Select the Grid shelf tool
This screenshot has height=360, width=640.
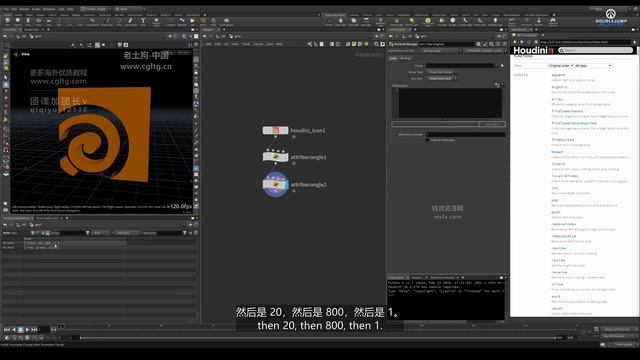click(49, 21)
